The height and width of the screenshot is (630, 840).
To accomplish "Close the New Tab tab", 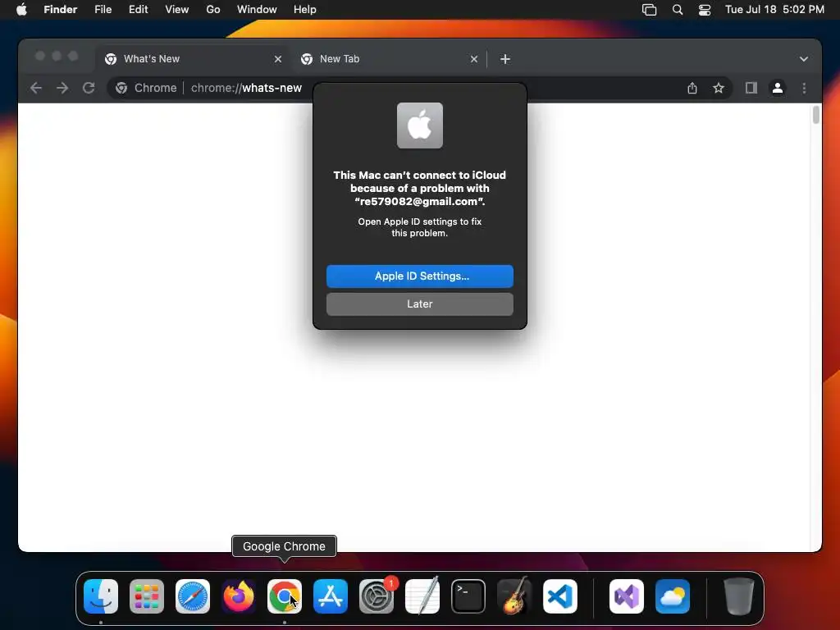I will click(x=473, y=59).
